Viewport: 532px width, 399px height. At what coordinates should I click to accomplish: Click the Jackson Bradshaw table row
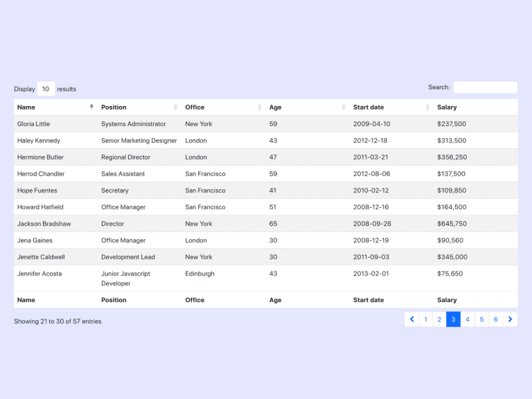tap(266, 224)
